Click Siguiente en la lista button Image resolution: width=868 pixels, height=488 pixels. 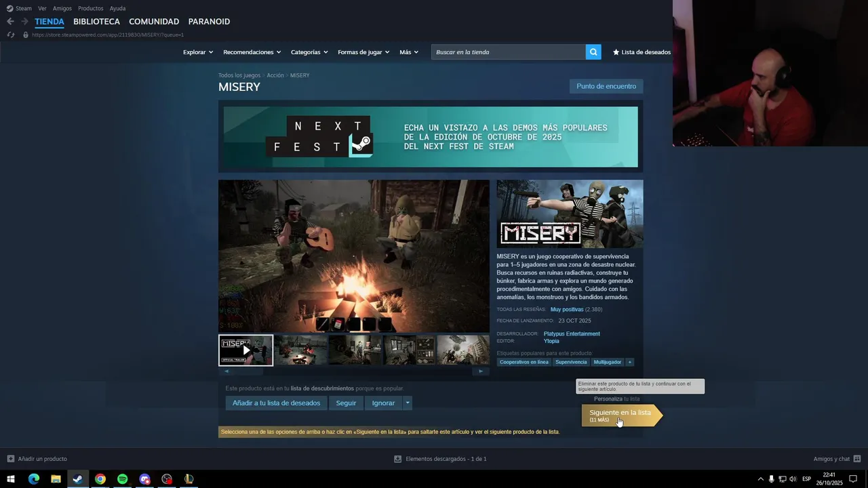[620, 415]
